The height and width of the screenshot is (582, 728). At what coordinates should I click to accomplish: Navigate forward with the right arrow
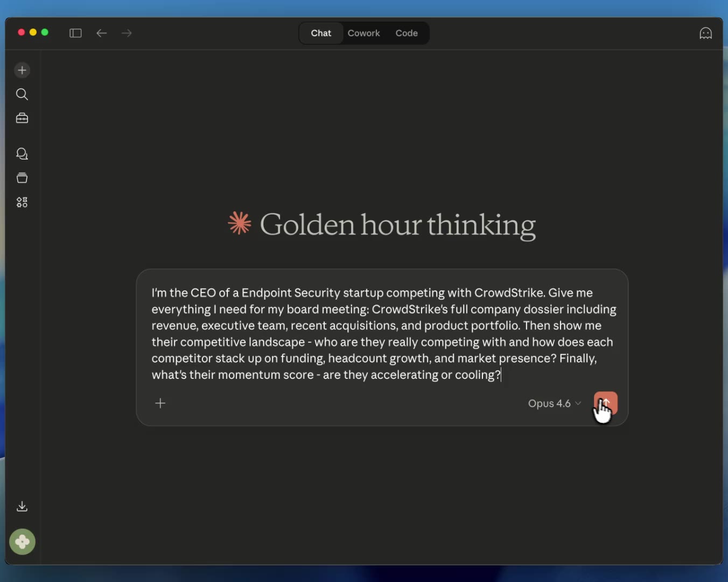127,33
